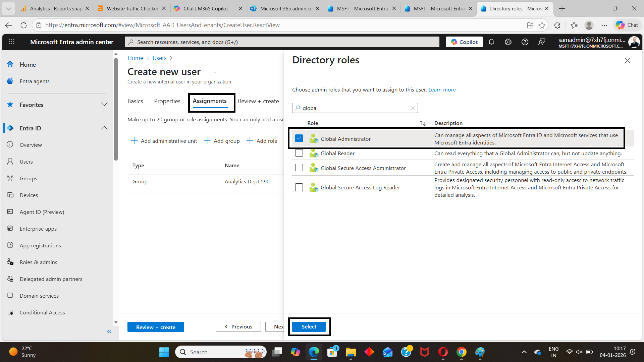Sort roles using the Role column arrows
Image resolution: width=644 pixels, height=362 pixels.
423,123
